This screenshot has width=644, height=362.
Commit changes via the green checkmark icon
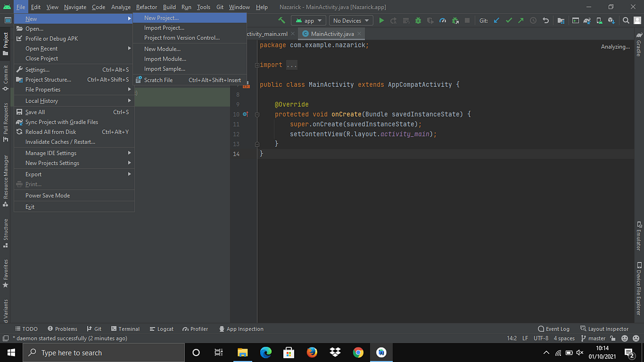[x=509, y=20]
